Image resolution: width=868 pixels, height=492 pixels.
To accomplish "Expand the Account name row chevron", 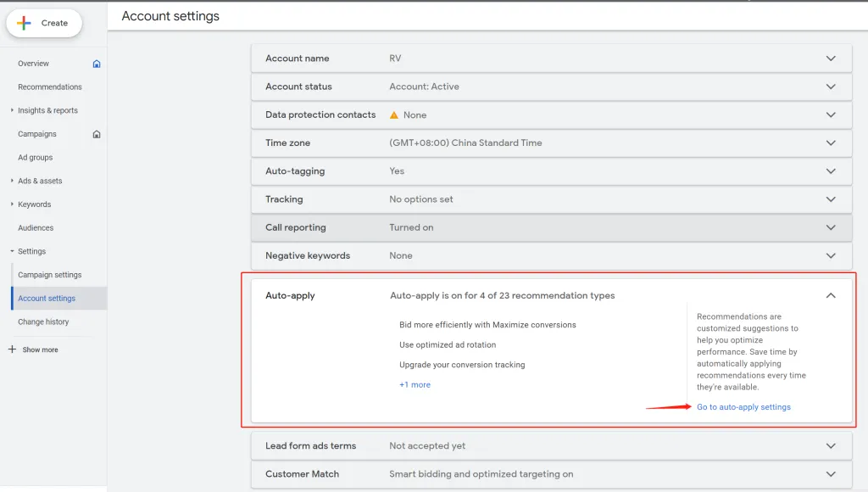I will click(x=831, y=59).
